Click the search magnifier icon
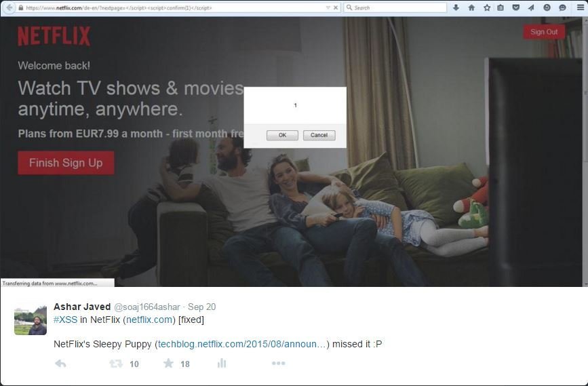This screenshot has width=588, height=386. pos(349,7)
